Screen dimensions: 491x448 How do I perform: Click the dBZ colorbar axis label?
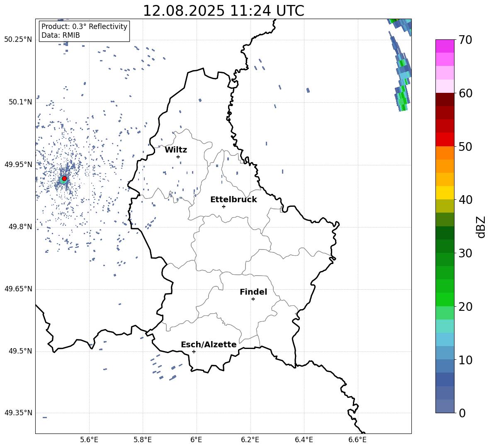click(481, 227)
